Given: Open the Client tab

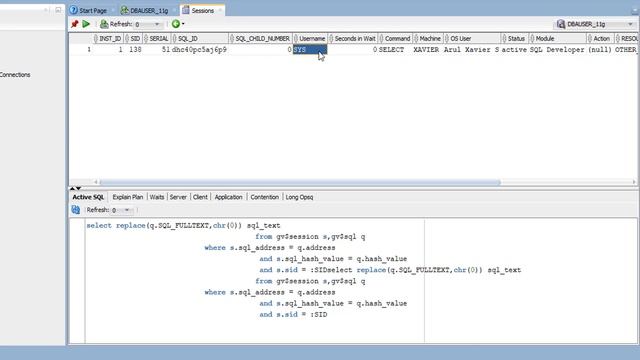Looking at the screenshot, I should pyautogui.click(x=200, y=197).
